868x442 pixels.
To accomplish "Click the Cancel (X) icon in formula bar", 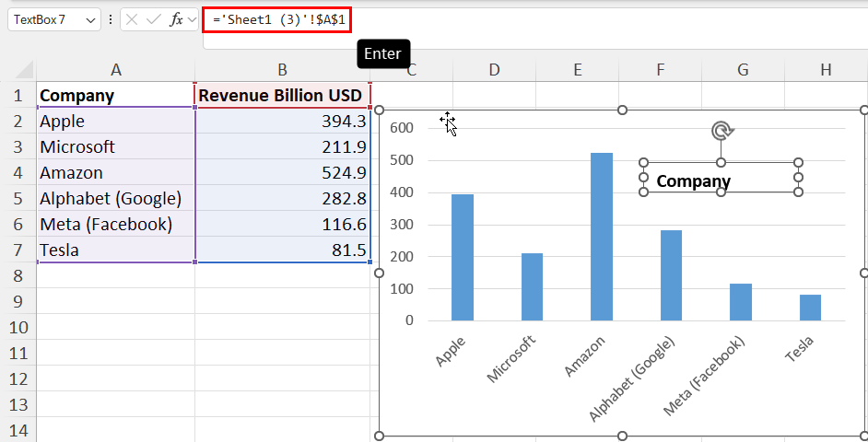I will (132, 20).
